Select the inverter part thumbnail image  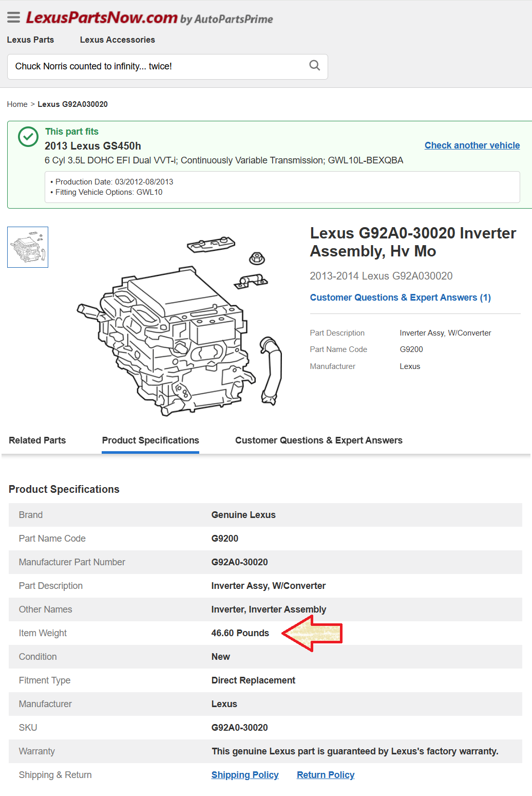(28, 247)
